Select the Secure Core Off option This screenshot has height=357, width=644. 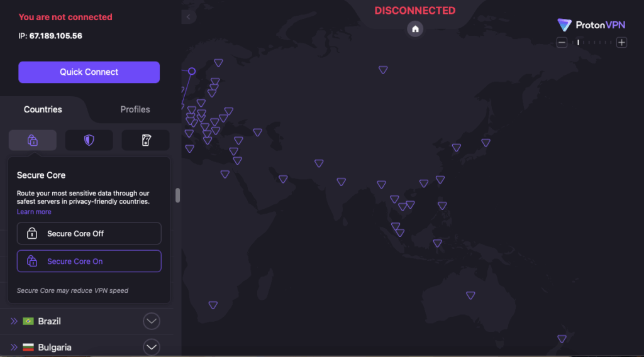point(89,234)
